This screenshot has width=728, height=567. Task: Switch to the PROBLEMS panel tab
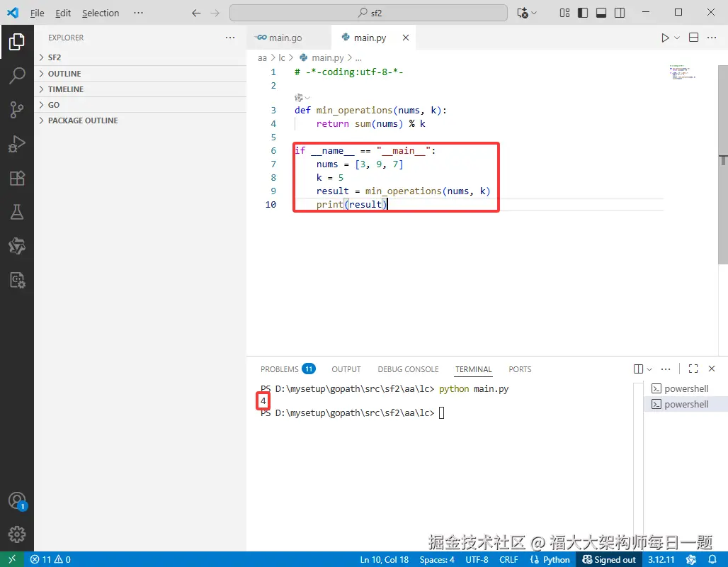pyautogui.click(x=288, y=369)
